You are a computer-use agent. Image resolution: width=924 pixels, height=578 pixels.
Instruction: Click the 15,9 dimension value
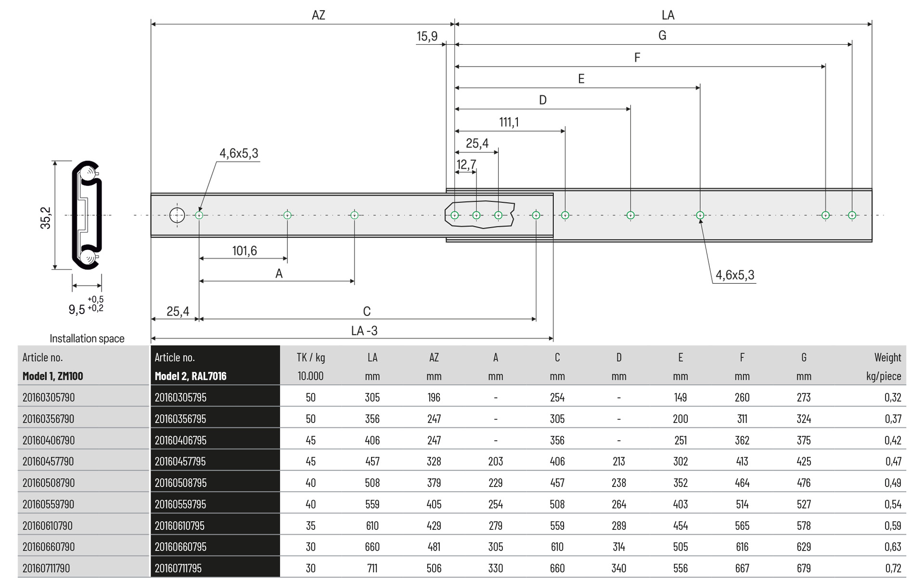pos(427,36)
